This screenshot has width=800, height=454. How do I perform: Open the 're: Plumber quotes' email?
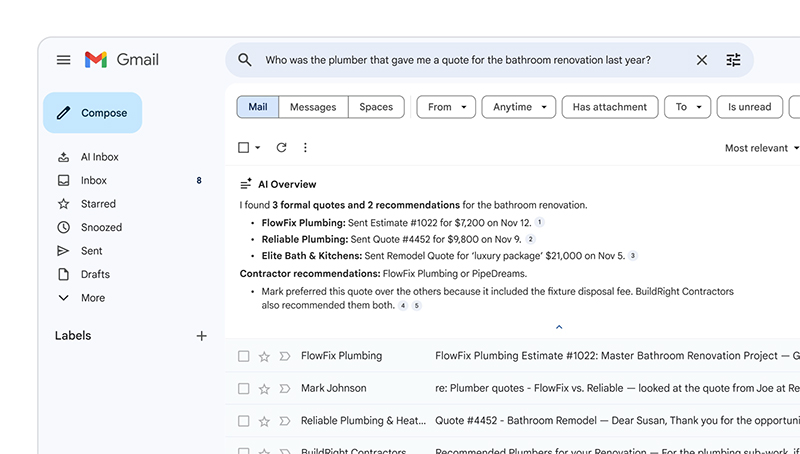coord(512,389)
